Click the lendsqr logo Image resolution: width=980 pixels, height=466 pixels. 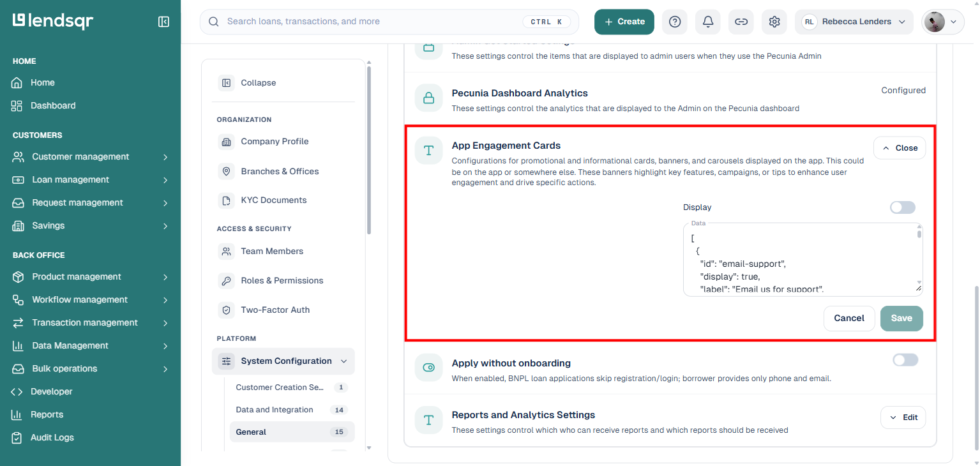[53, 21]
